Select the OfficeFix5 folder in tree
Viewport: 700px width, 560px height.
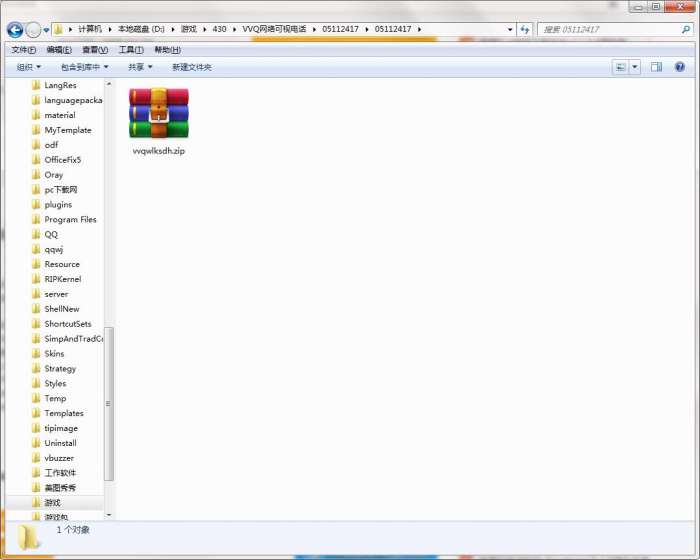pyautogui.click(x=56, y=160)
